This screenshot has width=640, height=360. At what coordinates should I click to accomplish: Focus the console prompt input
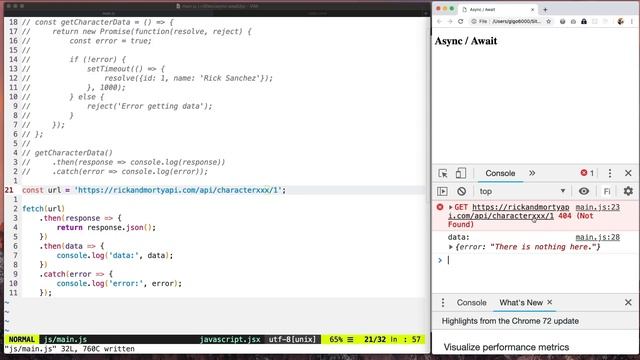pyautogui.click(x=539, y=260)
